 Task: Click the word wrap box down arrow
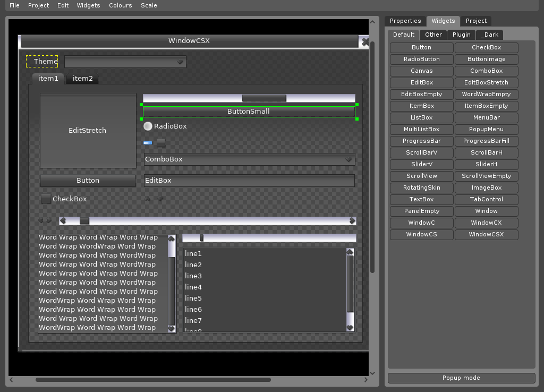pyautogui.click(x=172, y=328)
